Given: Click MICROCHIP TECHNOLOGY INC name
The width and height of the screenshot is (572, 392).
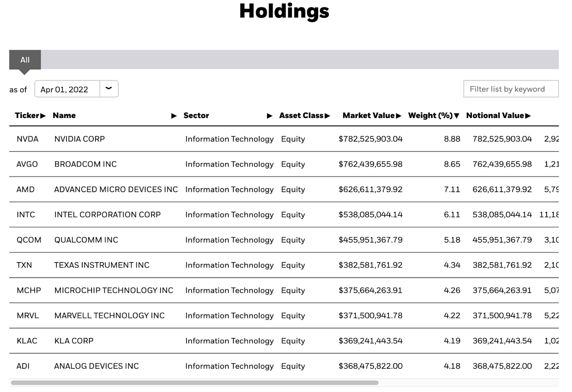Looking at the screenshot, I should coord(114,291).
